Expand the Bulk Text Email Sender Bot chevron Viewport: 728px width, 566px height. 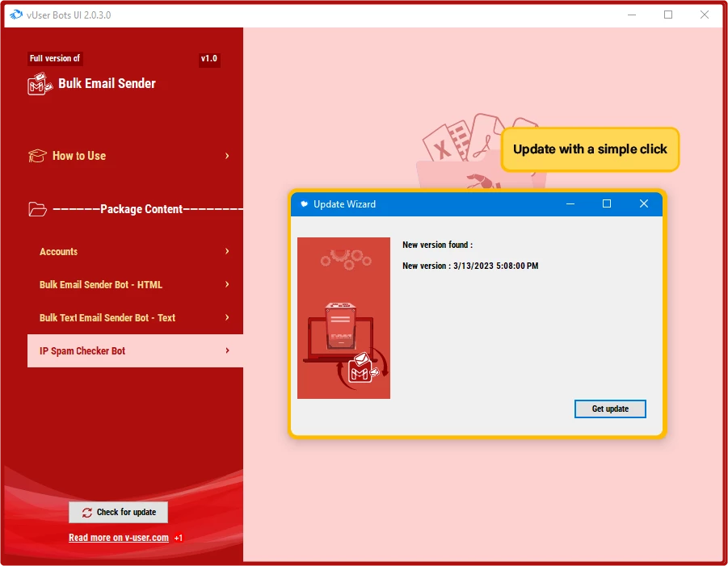[227, 318]
